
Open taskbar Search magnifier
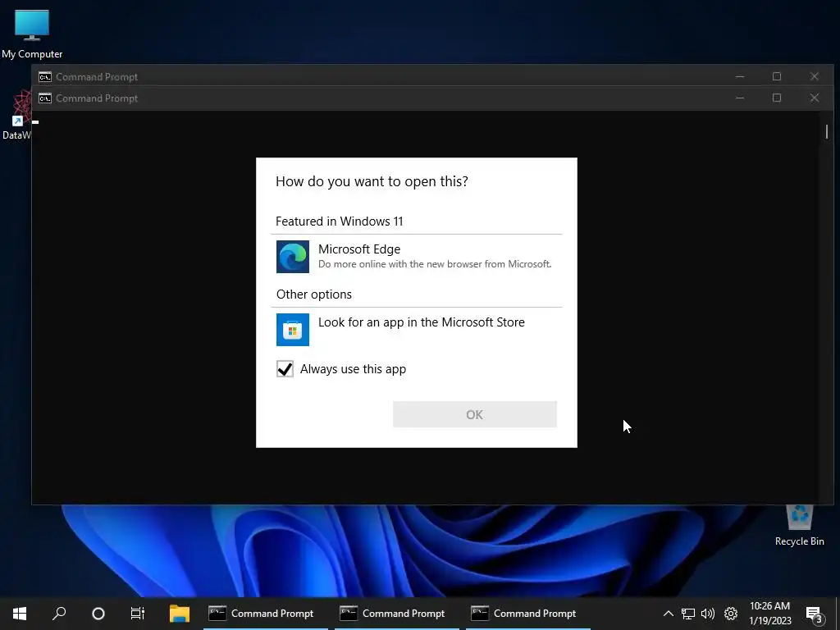(x=59, y=614)
